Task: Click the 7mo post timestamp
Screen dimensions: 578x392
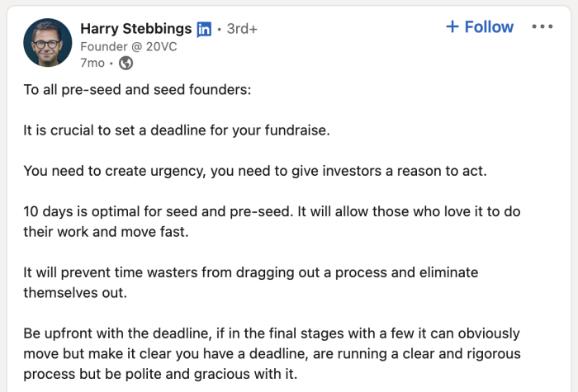Action: click(x=92, y=63)
